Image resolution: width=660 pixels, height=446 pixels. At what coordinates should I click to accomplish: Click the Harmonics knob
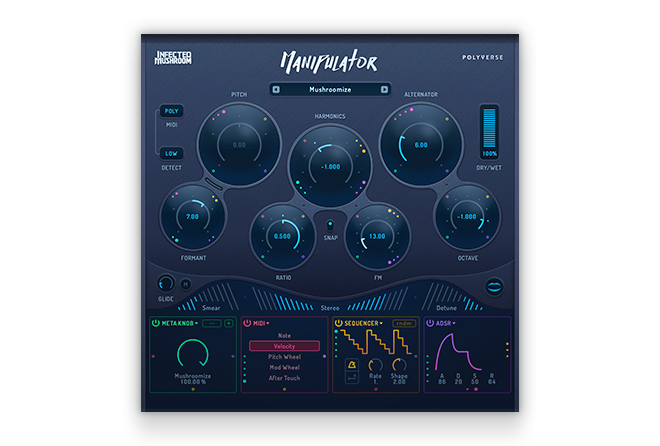coord(330,167)
